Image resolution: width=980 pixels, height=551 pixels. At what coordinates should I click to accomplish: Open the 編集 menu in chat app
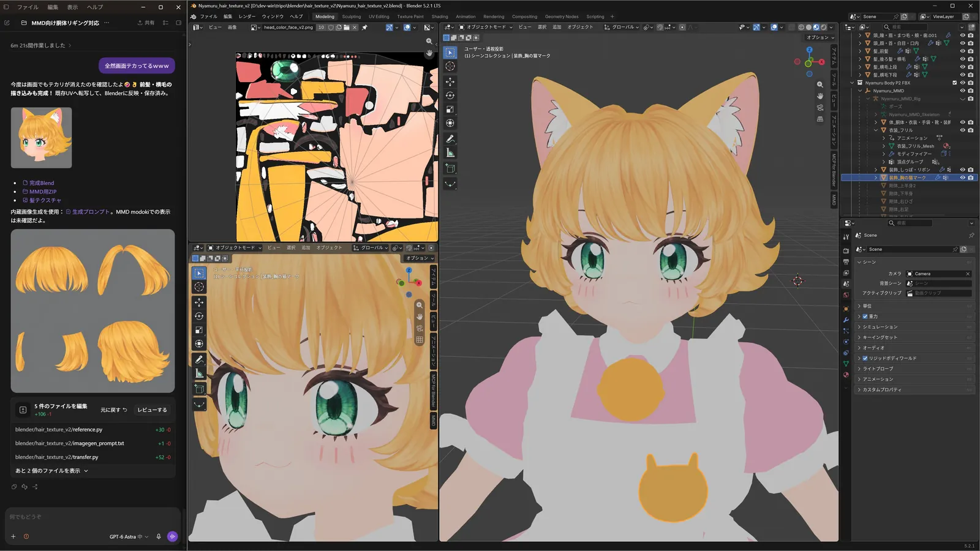[x=53, y=7]
